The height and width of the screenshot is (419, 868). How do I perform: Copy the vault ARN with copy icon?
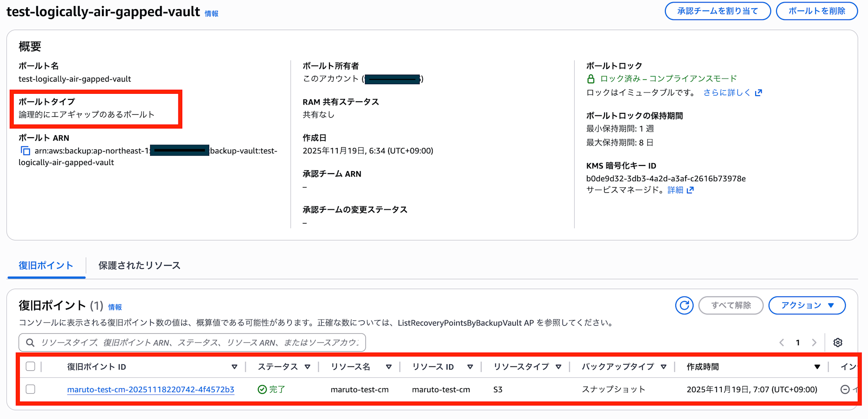(x=26, y=151)
